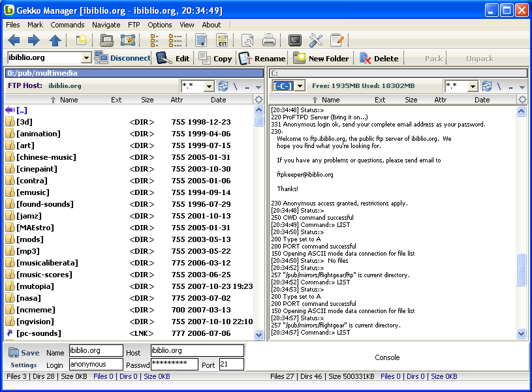Click the down arrow of the FTP list scrollbar
The height and width of the screenshot is (392, 532).
point(258,335)
